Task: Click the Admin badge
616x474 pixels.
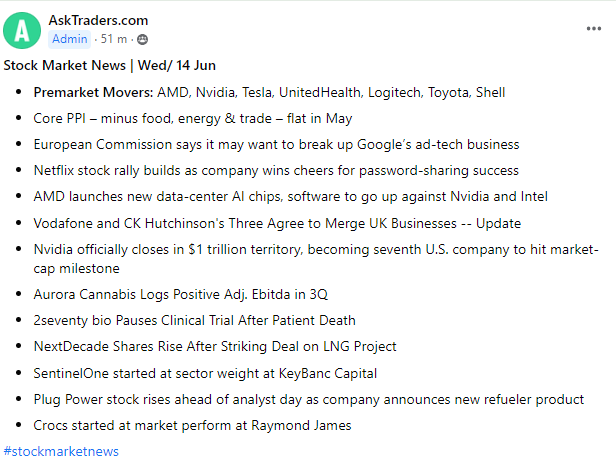Action: 69,39
